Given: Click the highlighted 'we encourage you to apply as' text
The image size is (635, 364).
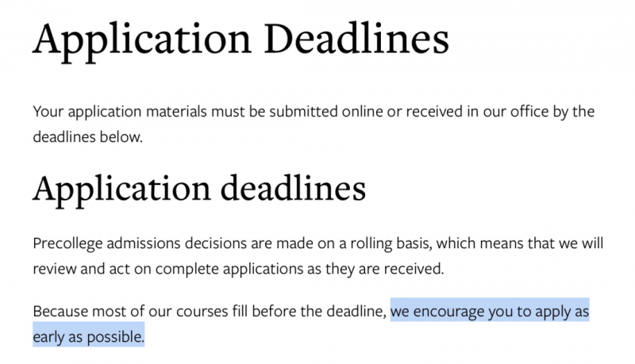Looking at the screenshot, I should [x=490, y=312].
